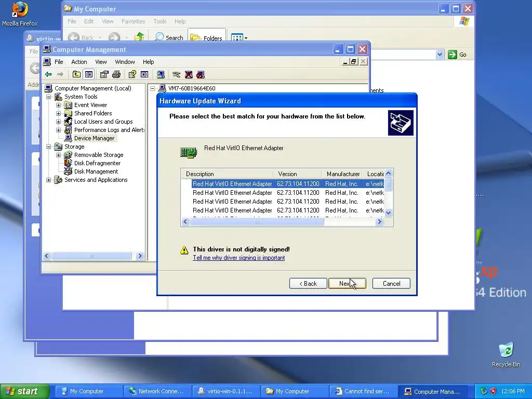Select Event Viewer in the console tree
532x399 pixels.
[x=90, y=105]
